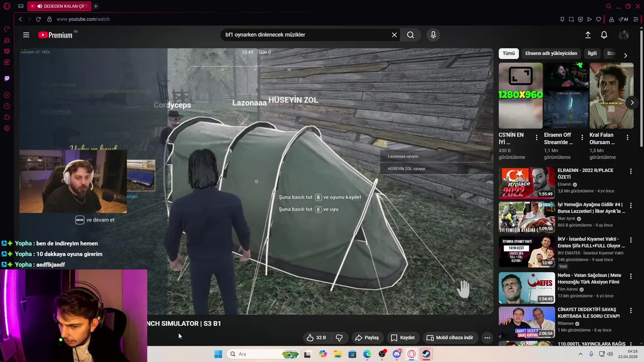Open the Nefes Vatan Sağolsun video thumbnail
The height and width of the screenshot is (362, 644).
[x=527, y=288]
